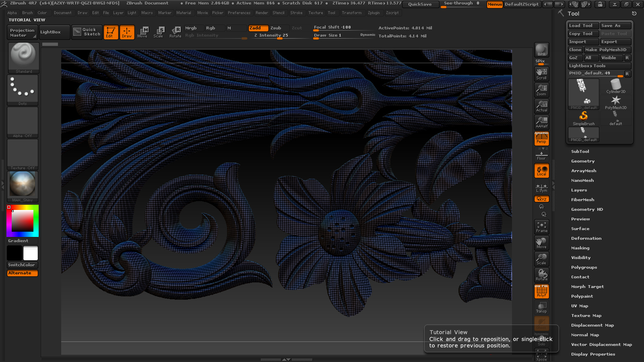Click the AAHalf view icon
The image size is (644, 362).
(x=541, y=122)
